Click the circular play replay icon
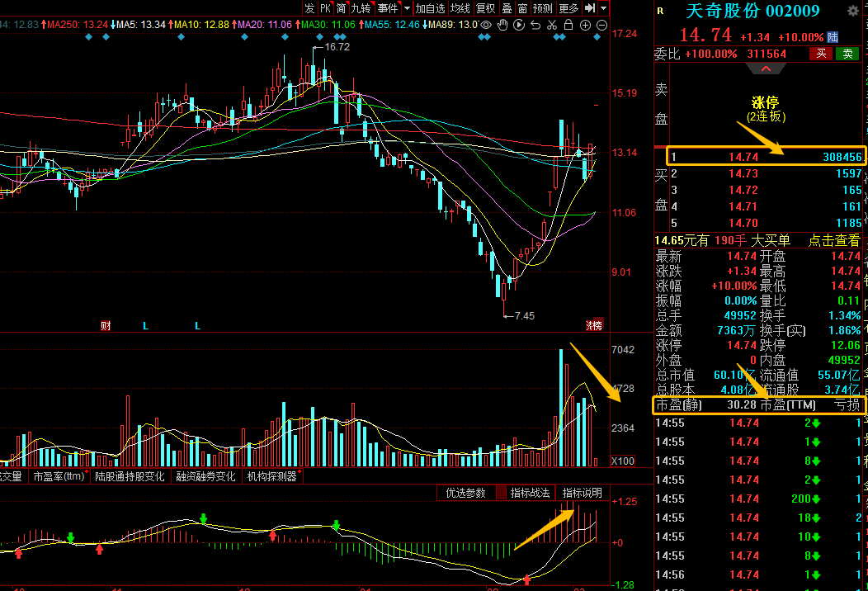The height and width of the screenshot is (591, 868). [x=519, y=25]
